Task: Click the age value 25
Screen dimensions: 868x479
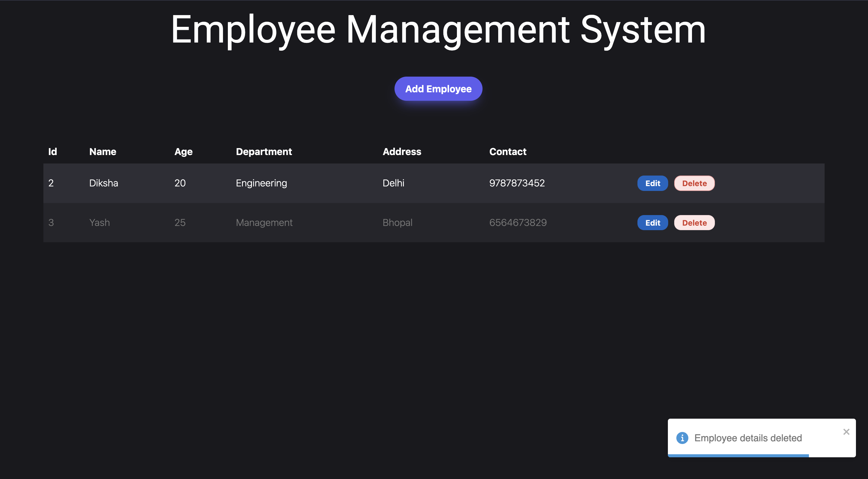Action: tap(180, 222)
